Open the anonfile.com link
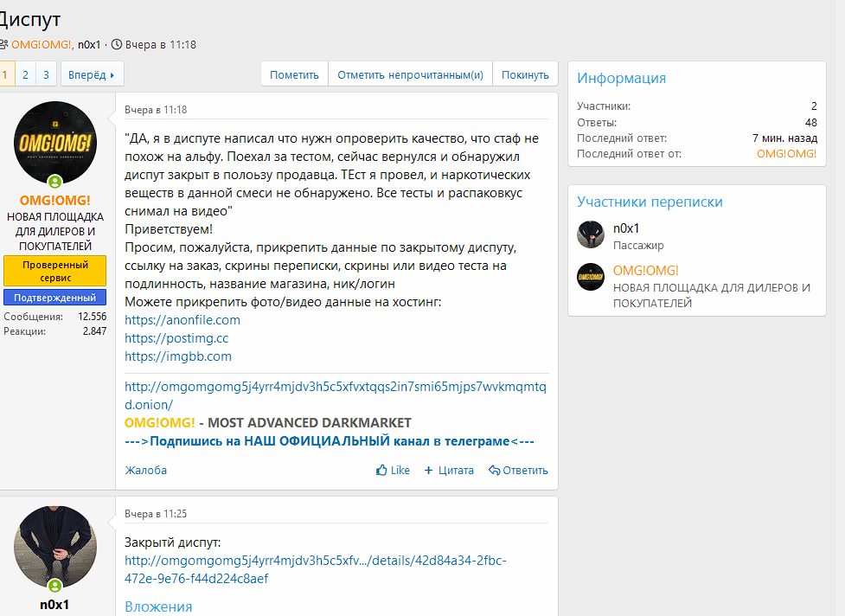The image size is (845, 616). 182,320
